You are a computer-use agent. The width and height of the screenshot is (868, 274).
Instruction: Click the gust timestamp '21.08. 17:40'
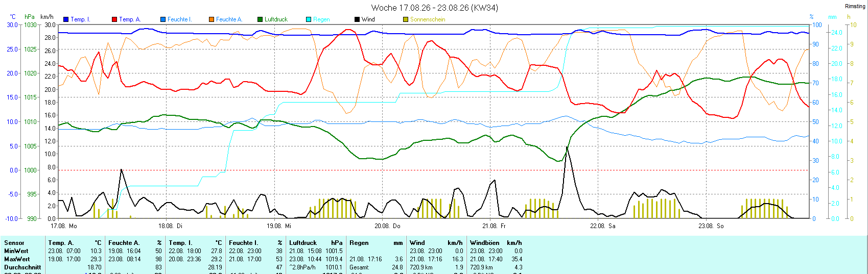point(486,259)
